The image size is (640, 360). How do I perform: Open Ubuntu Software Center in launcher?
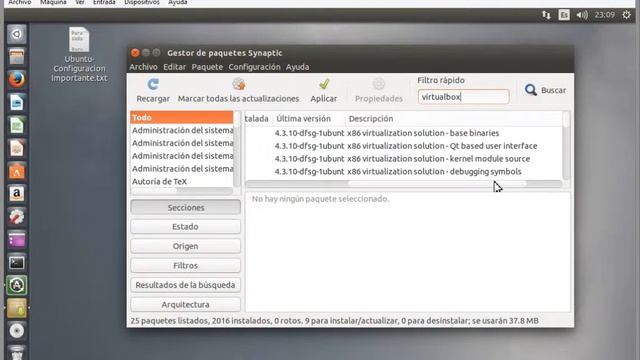pyautogui.click(x=16, y=171)
